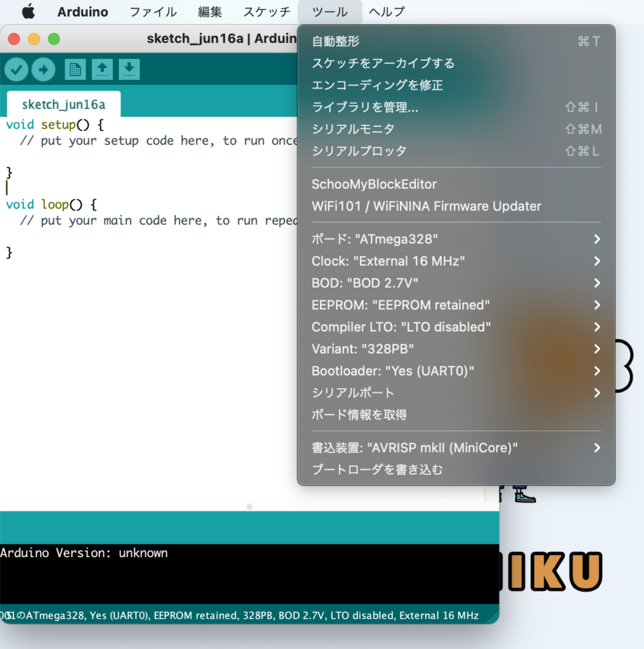
Task: Open the Apple menu
Action: click(28, 11)
